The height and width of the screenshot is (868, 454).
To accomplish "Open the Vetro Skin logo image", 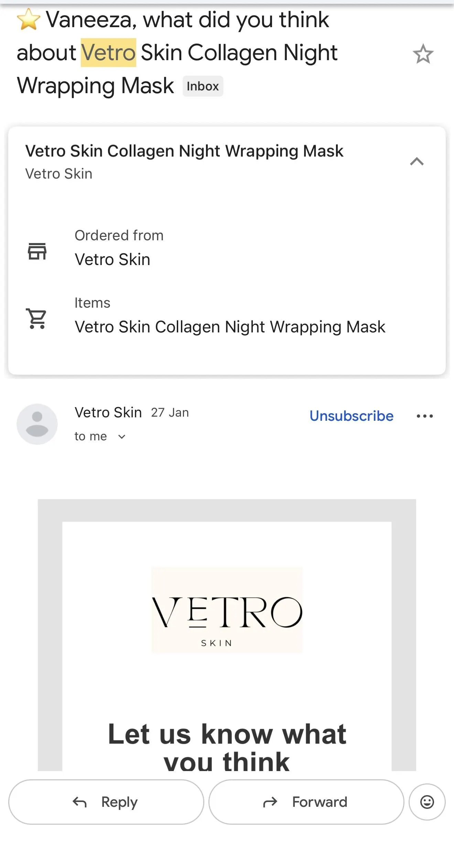I will click(x=227, y=610).
